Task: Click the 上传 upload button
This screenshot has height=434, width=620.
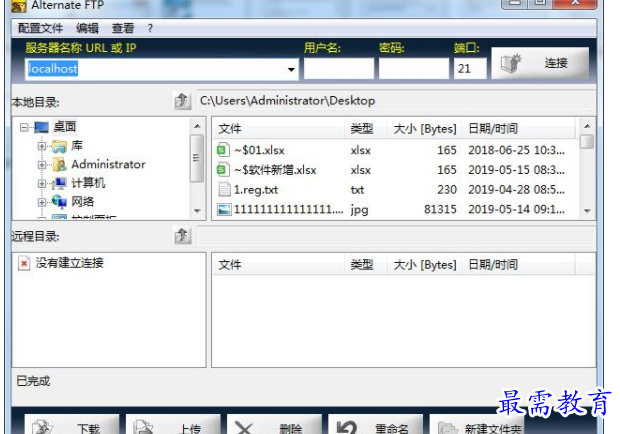Action: point(173,425)
